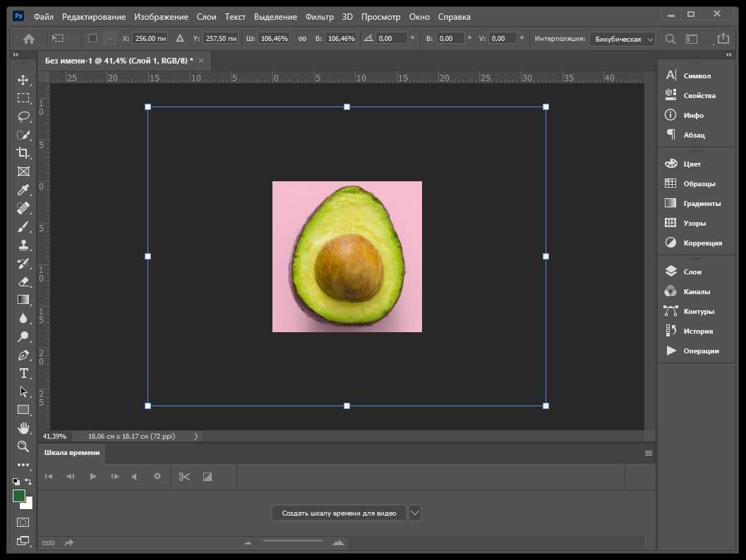Click the Zoom tool in the toolbar
This screenshot has height=560, width=746.
23,446
